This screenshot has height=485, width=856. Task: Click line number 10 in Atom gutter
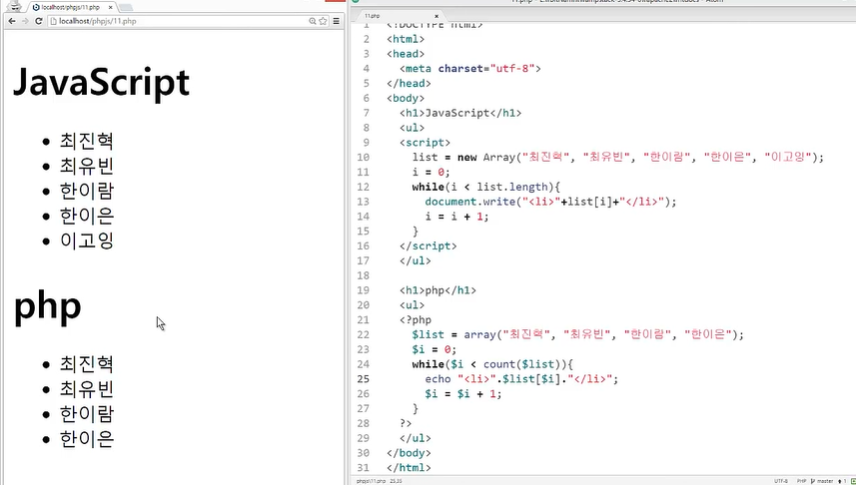coord(363,157)
